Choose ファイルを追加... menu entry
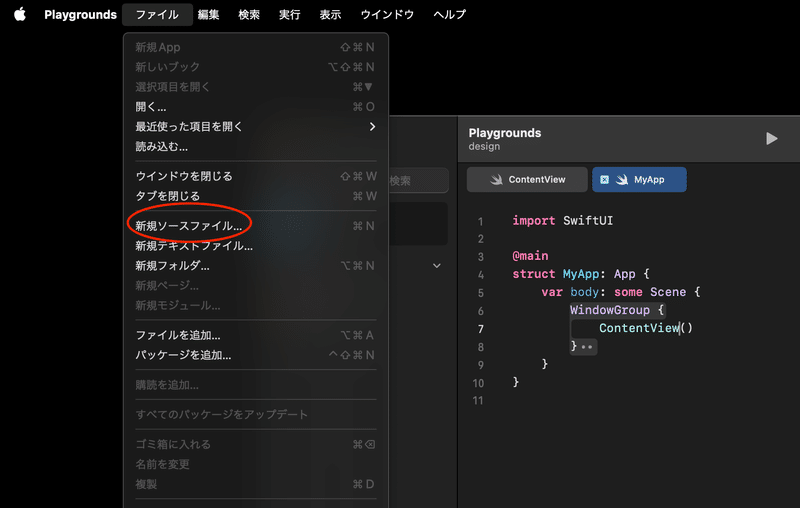 tap(256, 335)
